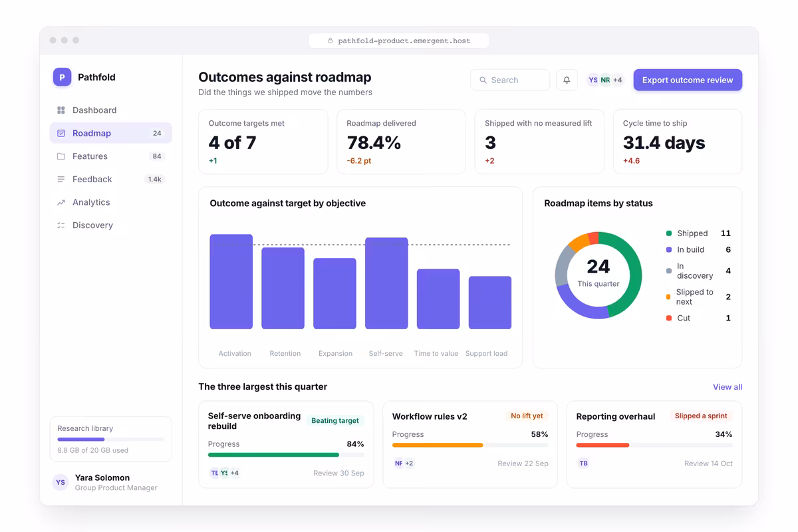Click Shipped with no measured lift label
This screenshot has height=532, width=798.
pyautogui.click(x=538, y=123)
